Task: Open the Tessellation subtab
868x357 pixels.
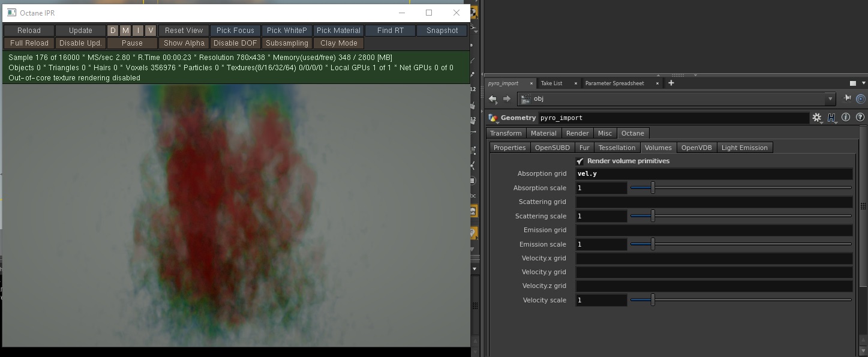Action: pos(617,148)
